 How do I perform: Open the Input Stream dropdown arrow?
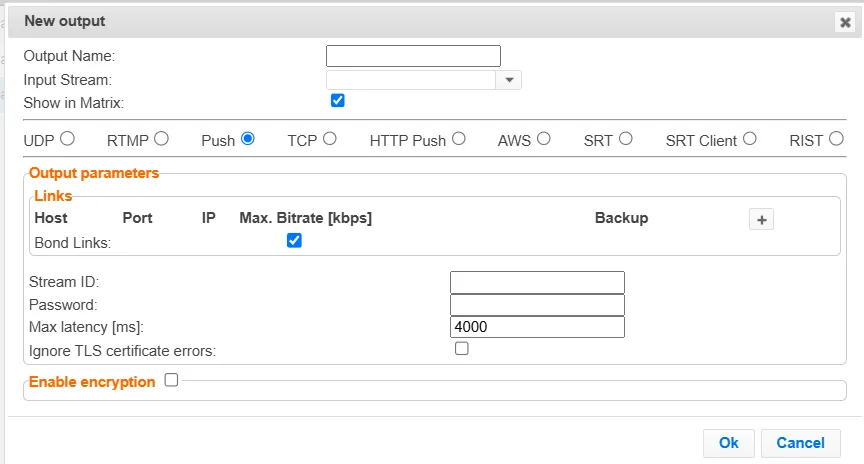(509, 80)
